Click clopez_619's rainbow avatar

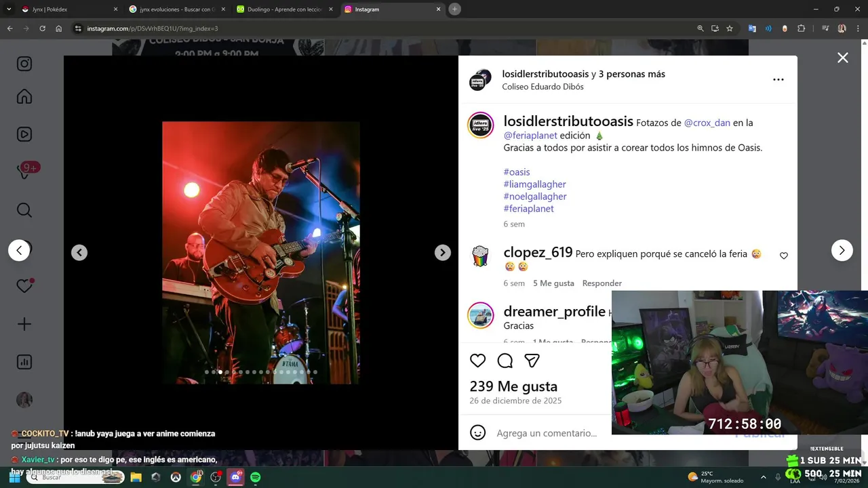tap(480, 256)
